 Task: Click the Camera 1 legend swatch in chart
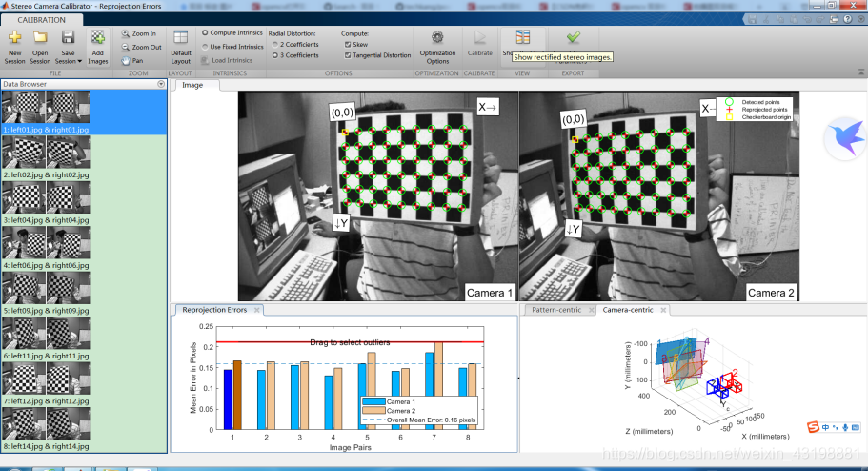(373, 401)
